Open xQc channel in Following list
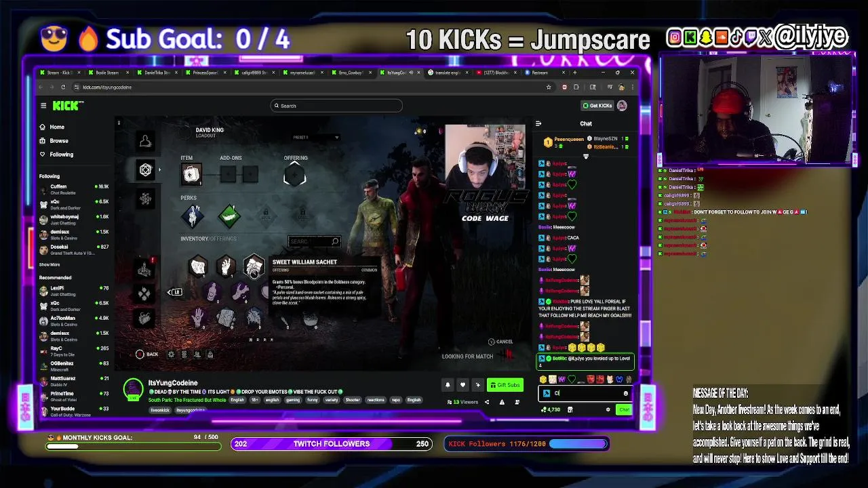 (73, 204)
